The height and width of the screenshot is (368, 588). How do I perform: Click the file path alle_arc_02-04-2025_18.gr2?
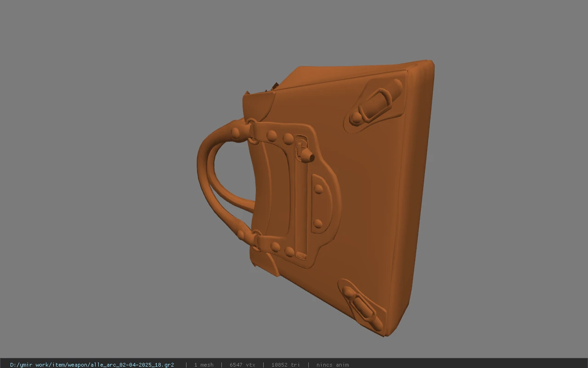(92, 365)
